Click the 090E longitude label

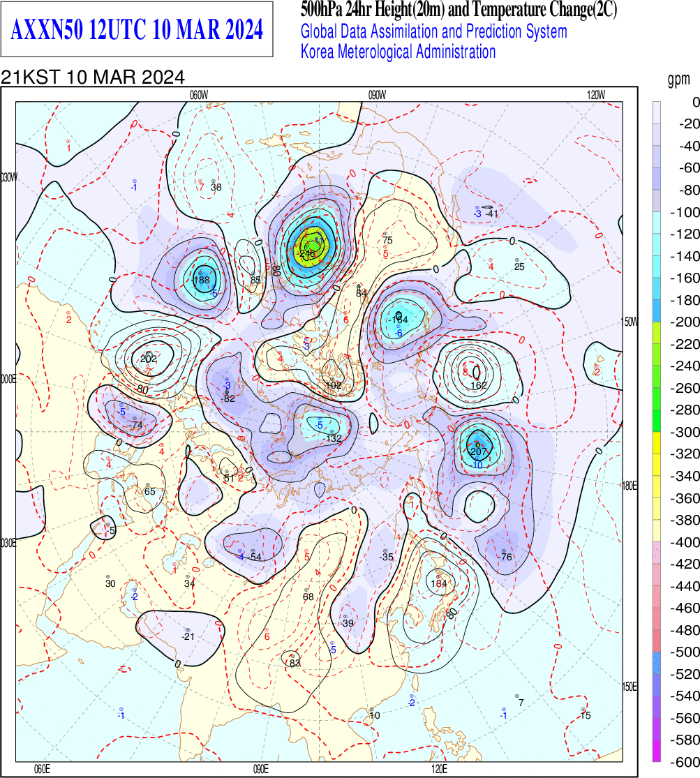click(261, 770)
